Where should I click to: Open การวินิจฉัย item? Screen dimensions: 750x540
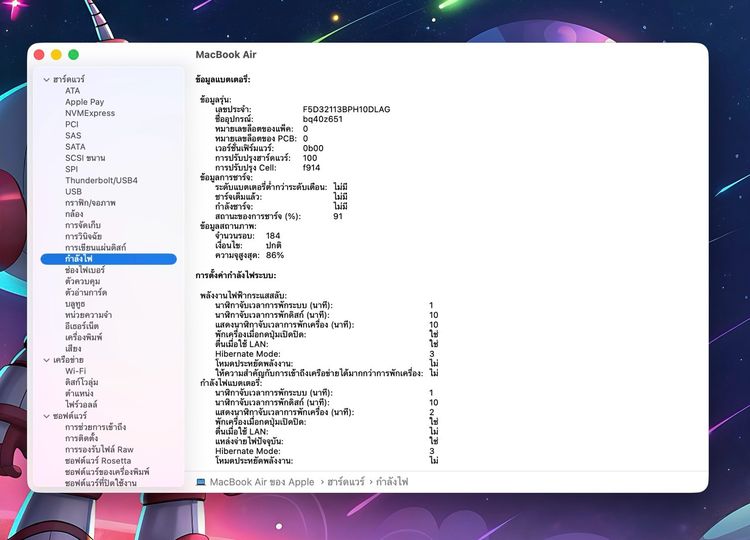tap(84, 236)
